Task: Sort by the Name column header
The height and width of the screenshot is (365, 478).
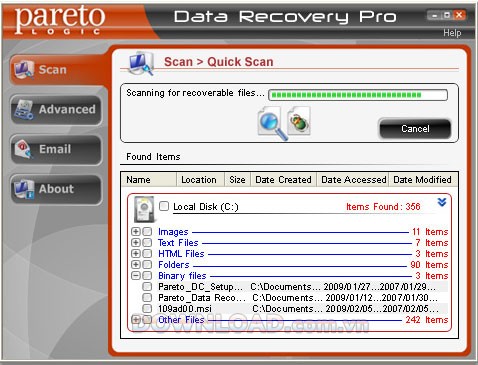Action: pyautogui.click(x=149, y=180)
